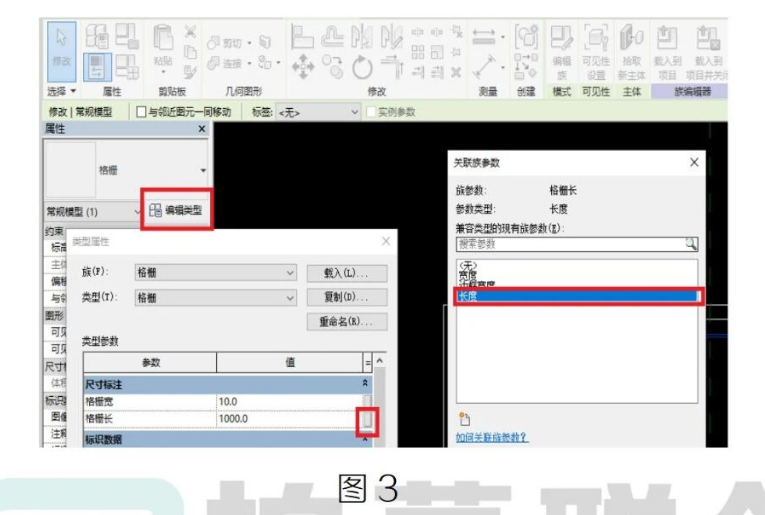Viewport: 765px width, 515px height.
Task: Open 格栅 type selector dropdown in Properties
Action: point(203,170)
